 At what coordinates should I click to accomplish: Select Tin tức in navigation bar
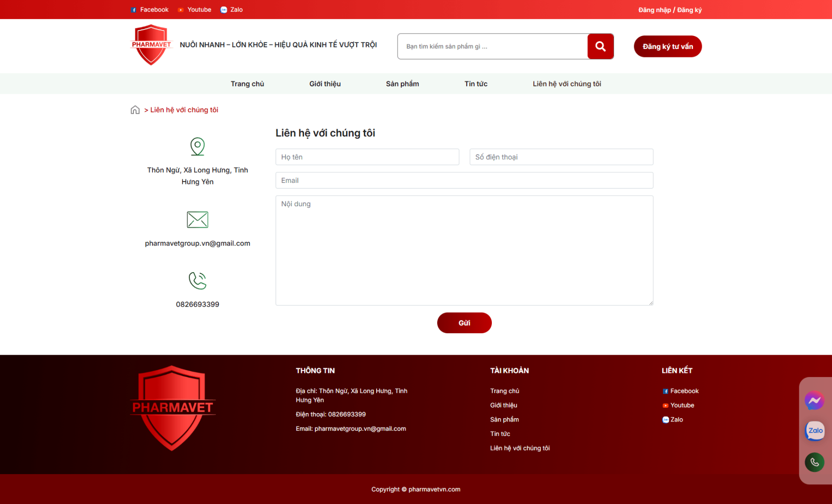pyautogui.click(x=475, y=84)
